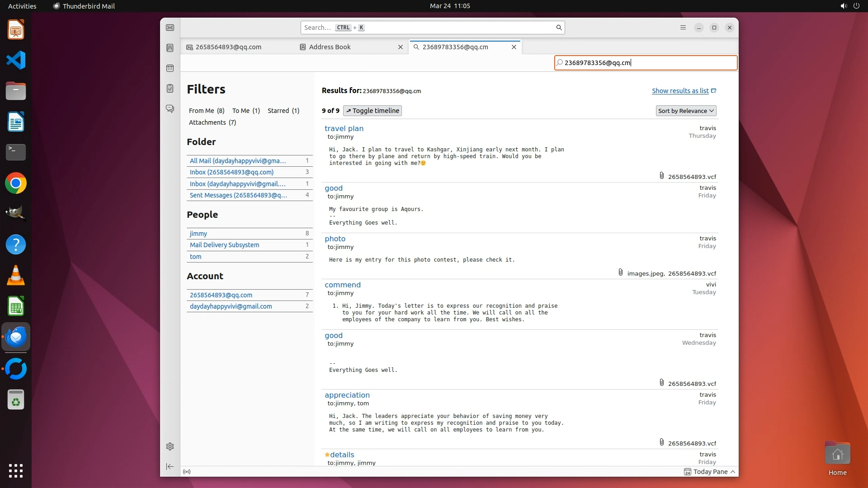
Task: Open the Sort by Relevance dropdown
Action: point(686,111)
